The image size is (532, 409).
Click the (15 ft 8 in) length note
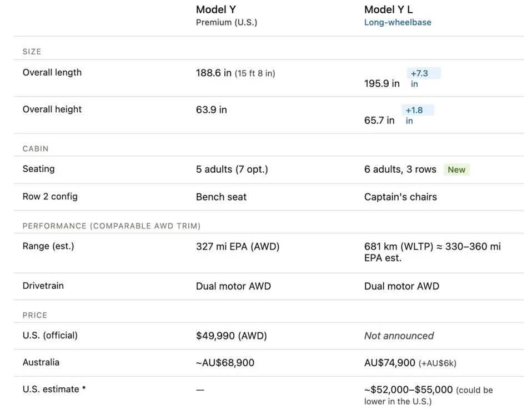tap(255, 73)
